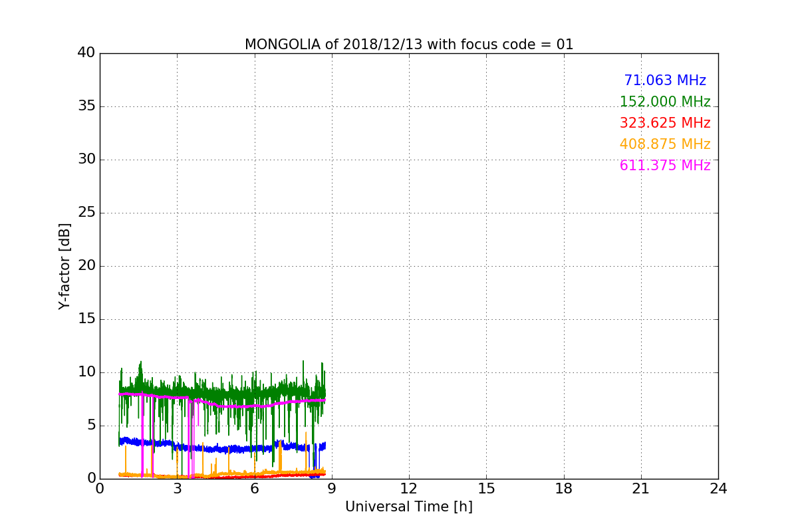Click x-axis tick label 21

tap(641, 489)
